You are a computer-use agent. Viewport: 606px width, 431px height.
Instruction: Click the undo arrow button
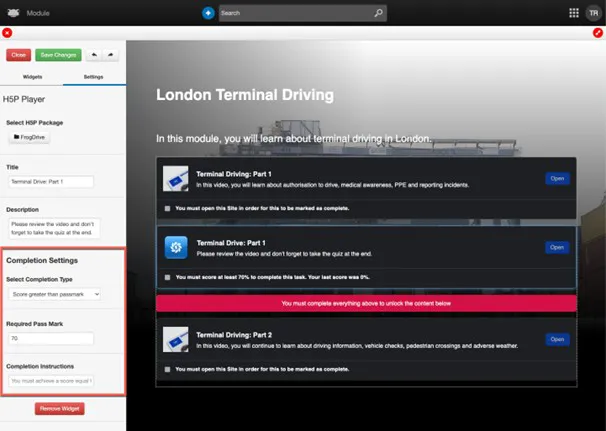[95, 55]
